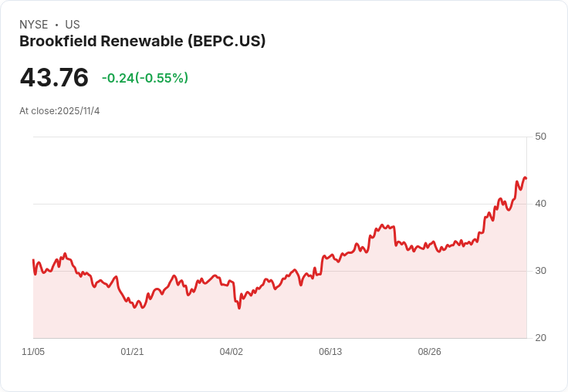This screenshot has height=392, width=568.
Task: Click the 04/02 date axis label
Action: click(232, 352)
